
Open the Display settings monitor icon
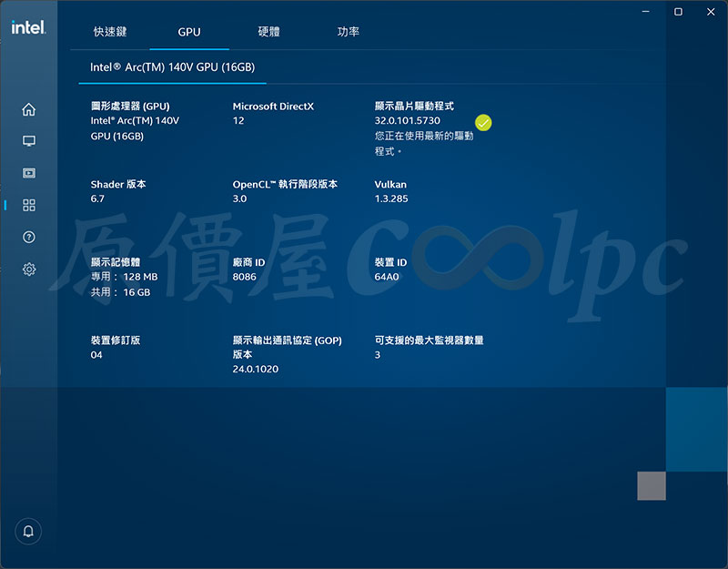[x=29, y=141]
